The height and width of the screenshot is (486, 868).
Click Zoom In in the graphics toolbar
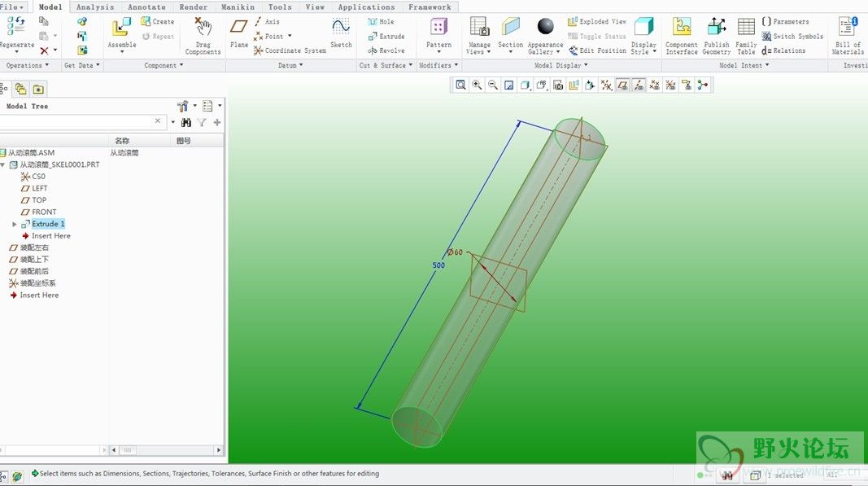coord(477,85)
